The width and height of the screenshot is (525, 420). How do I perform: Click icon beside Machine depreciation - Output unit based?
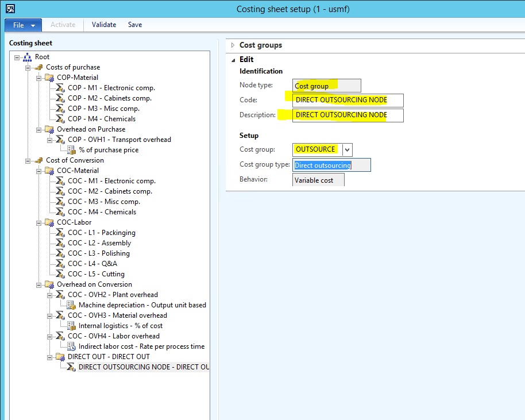tap(71, 305)
